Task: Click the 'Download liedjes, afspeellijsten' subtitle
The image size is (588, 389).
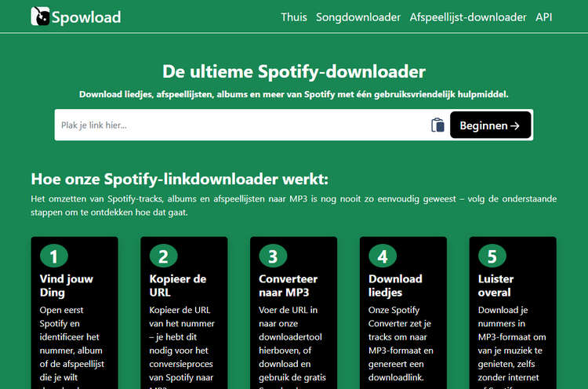Action: 294,94
